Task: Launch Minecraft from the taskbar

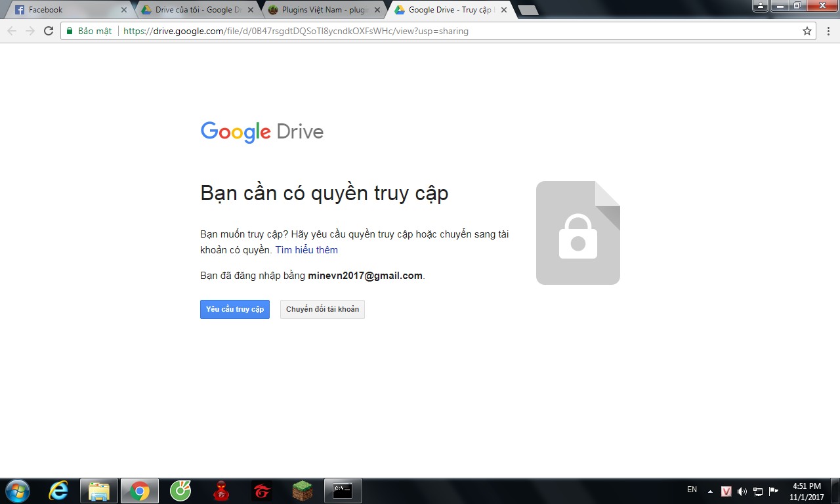Action: click(302, 491)
